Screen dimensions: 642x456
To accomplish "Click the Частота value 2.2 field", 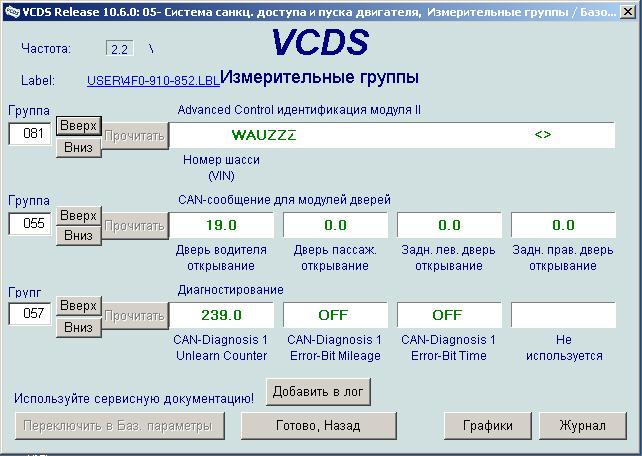I will click(119, 48).
